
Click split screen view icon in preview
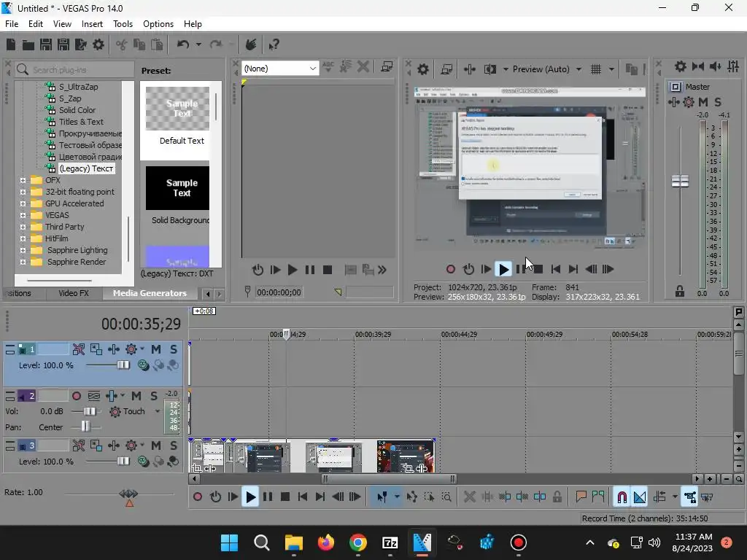[489, 69]
